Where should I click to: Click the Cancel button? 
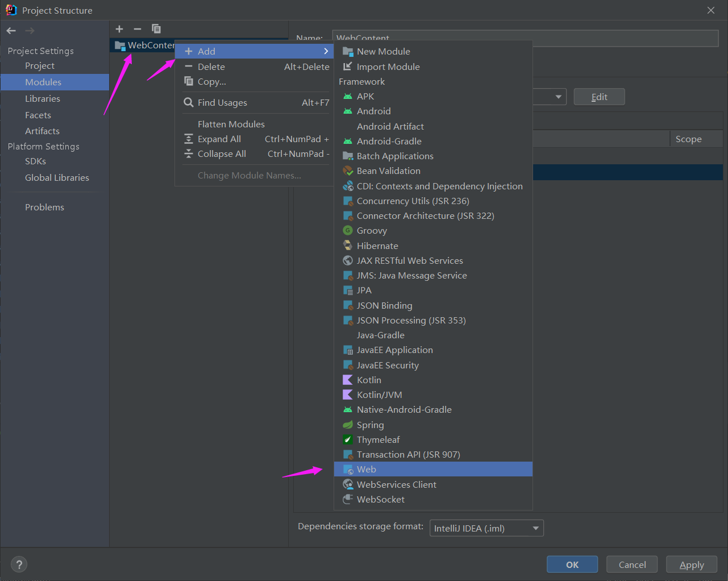(632, 565)
